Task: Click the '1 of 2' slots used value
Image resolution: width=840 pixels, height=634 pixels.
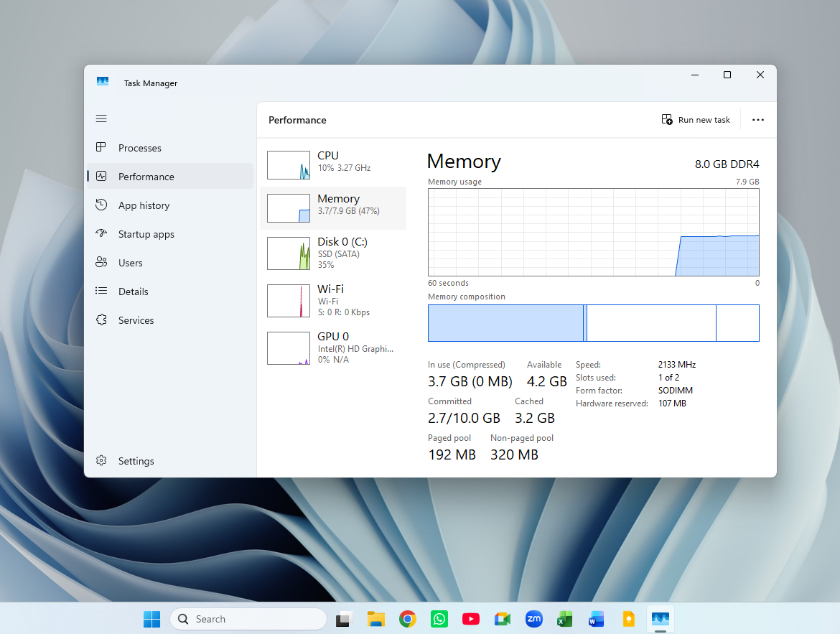Action: coord(668,377)
